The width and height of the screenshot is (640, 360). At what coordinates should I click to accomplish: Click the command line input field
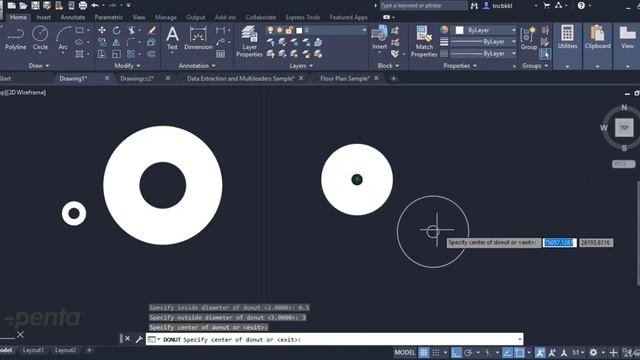coord(335,339)
